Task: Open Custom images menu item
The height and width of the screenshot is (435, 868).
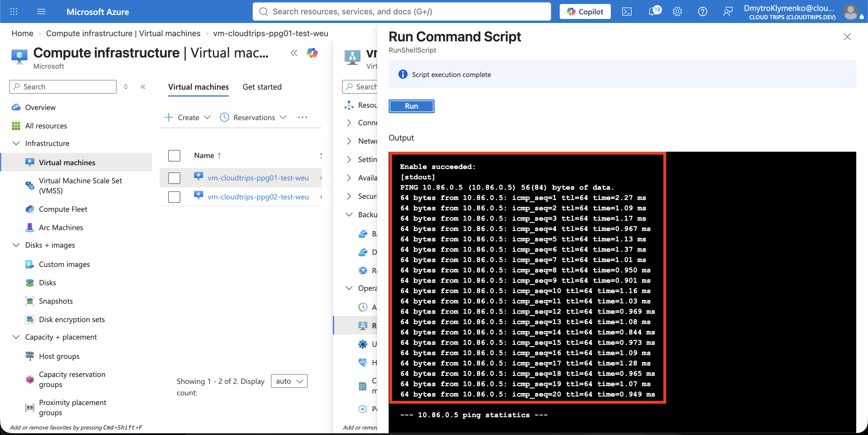Action: coord(64,264)
